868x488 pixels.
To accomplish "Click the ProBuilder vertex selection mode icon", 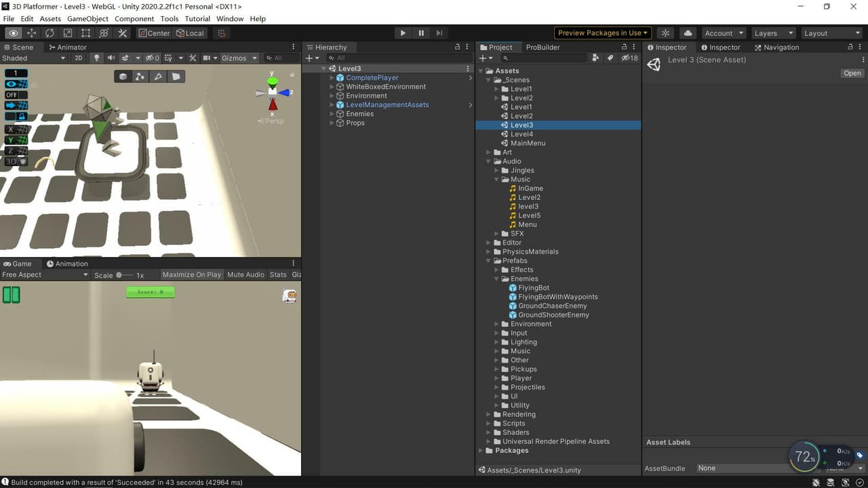I will coord(140,77).
